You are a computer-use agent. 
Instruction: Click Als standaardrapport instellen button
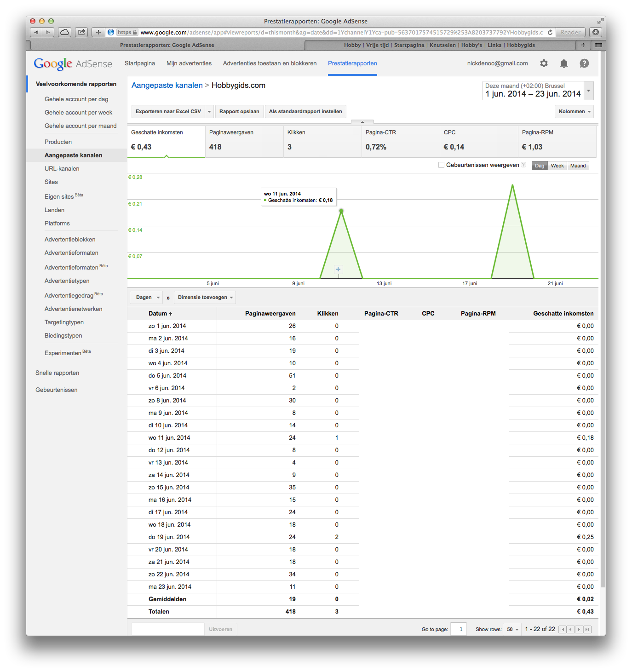point(305,112)
